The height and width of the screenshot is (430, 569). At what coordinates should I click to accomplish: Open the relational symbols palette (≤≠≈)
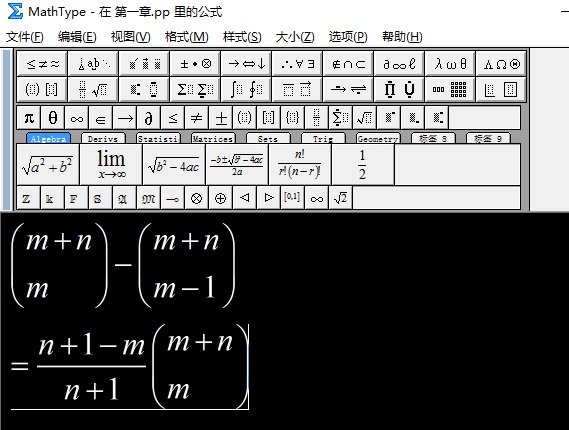[42, 64]
